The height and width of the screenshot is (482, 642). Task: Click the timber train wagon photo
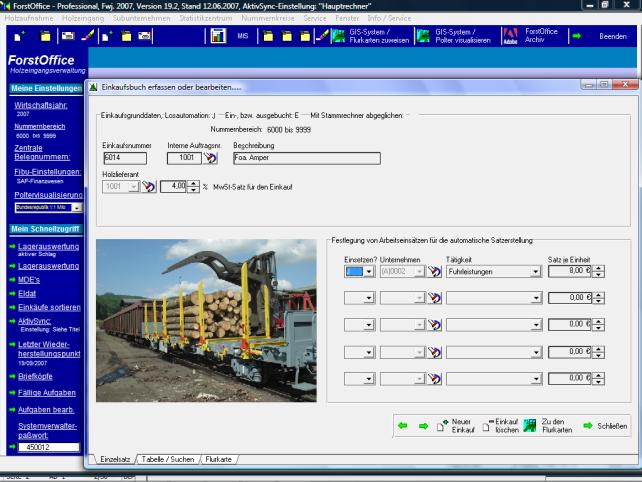[x=206, y=320]
